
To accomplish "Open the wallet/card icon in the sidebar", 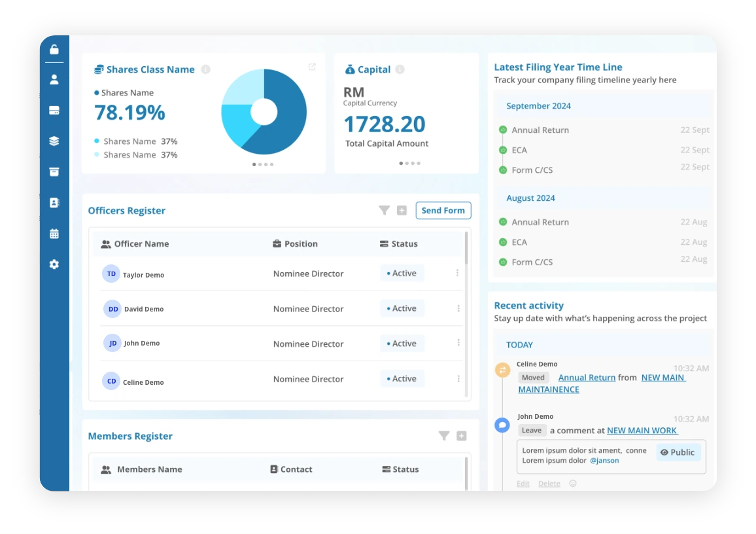I will point(54,110).
